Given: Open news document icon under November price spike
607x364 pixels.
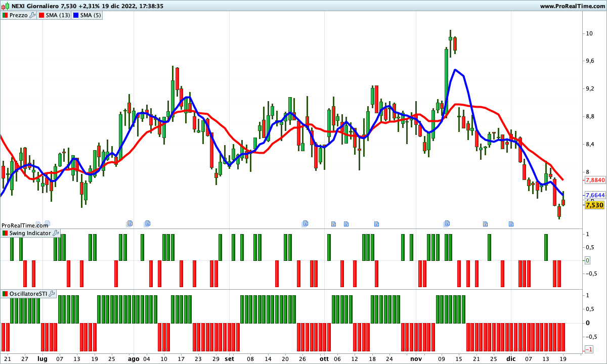Looking at the screenshot, I should pos(447,223).
